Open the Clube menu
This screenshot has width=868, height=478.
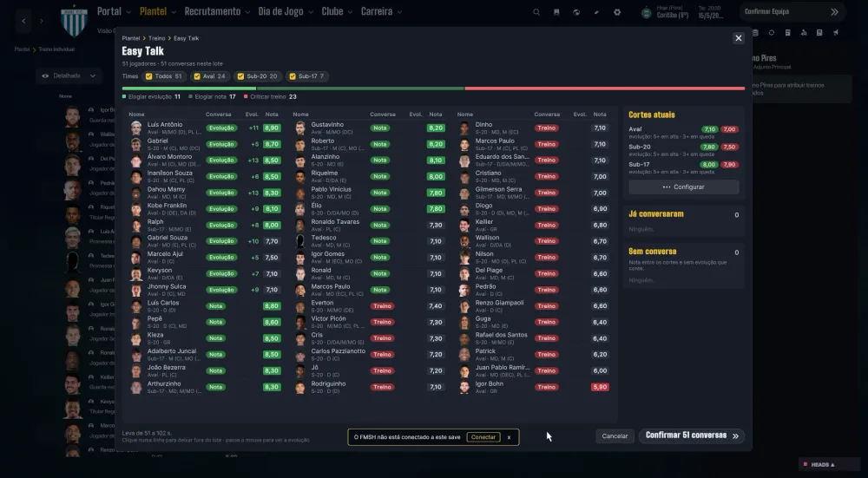coord(332,11)
